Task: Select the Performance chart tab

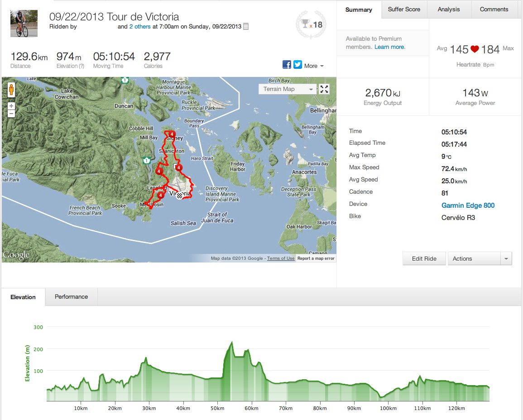Action: click(71, 297)
